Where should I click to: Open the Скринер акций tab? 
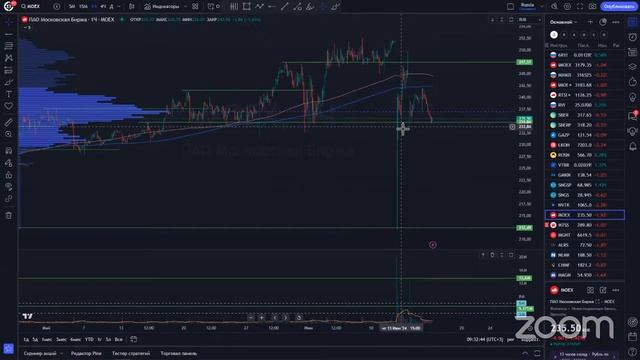[40, 353]
